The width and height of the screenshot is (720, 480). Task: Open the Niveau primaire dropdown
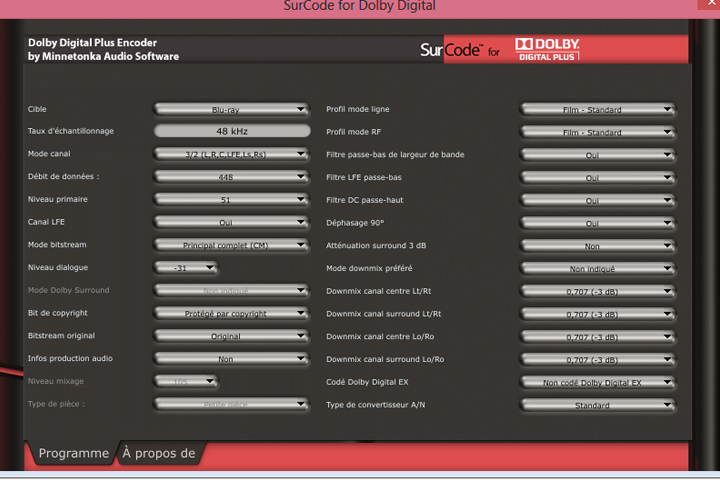coord(232,199)
